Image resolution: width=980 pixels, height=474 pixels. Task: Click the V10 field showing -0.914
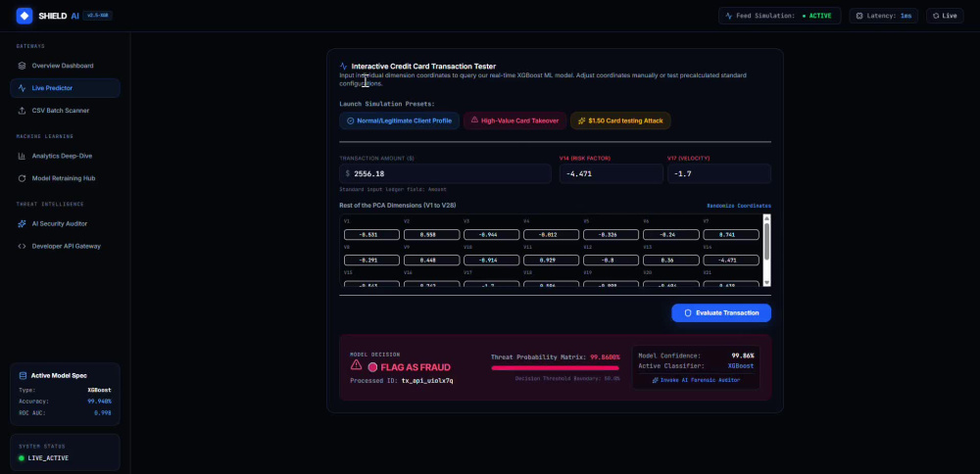[491, 261]
